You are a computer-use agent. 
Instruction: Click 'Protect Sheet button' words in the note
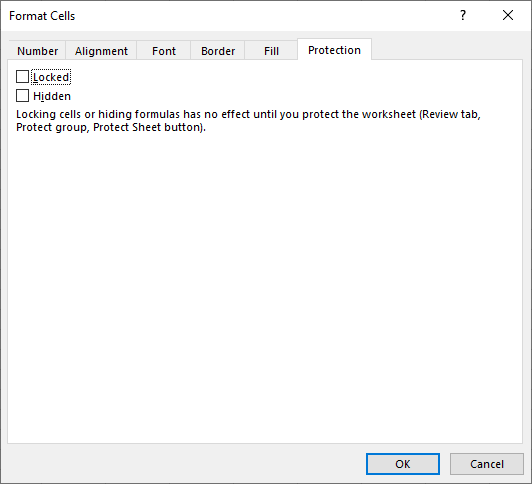click(x=147, y=128)
